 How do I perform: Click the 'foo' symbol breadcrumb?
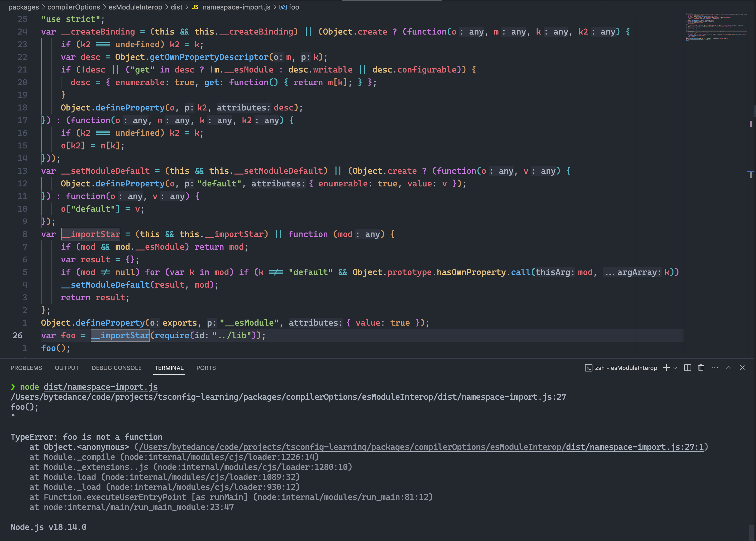click(x=294, y=7)
